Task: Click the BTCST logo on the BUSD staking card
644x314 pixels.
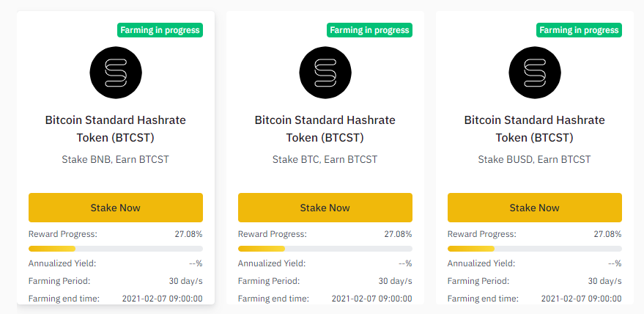Action: [535, 73]
